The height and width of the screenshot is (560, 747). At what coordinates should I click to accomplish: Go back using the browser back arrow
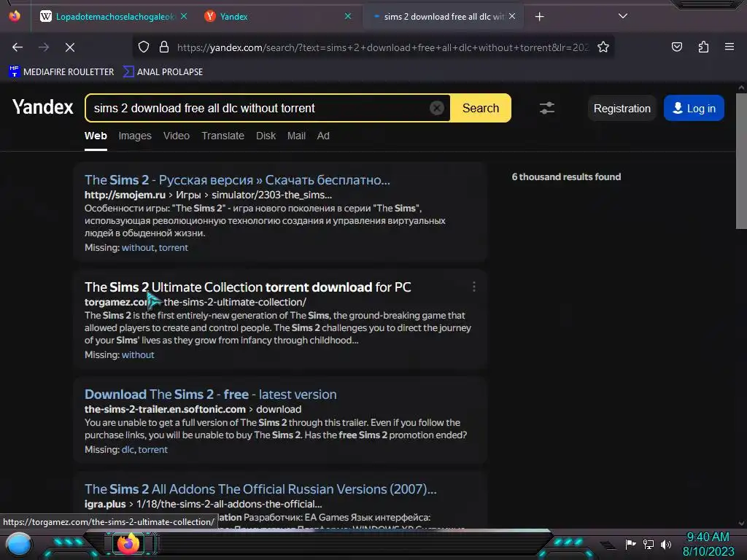tap(18, 47)
